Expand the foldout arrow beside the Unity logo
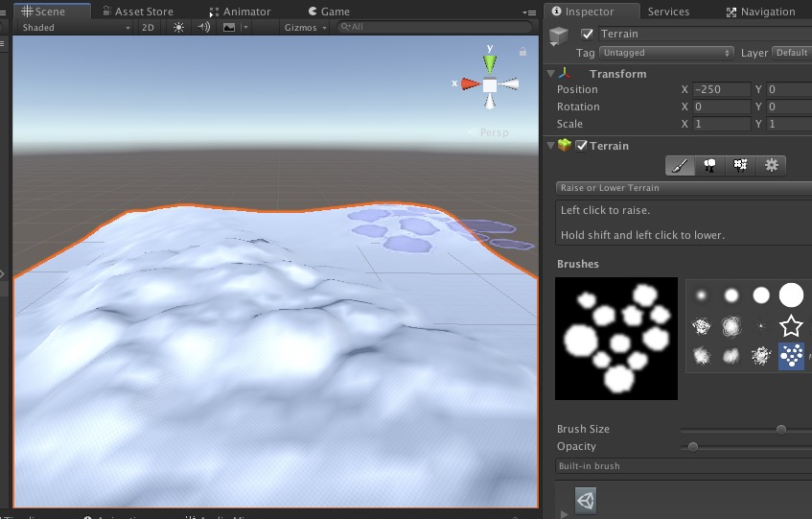 pyautogui.click(x=564, y=514)
